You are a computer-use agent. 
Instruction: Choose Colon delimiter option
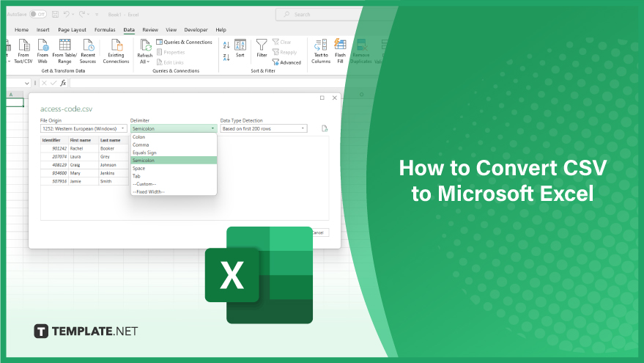coord(174,137)
